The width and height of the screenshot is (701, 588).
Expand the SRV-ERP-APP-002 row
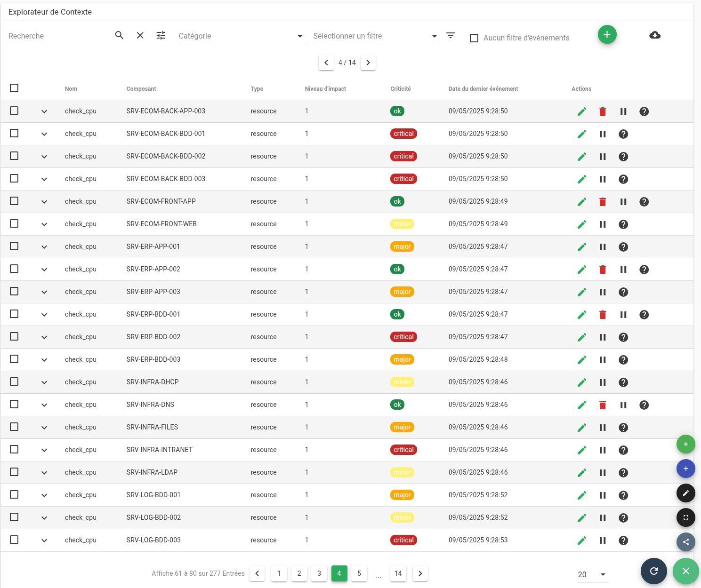point(44,270)
